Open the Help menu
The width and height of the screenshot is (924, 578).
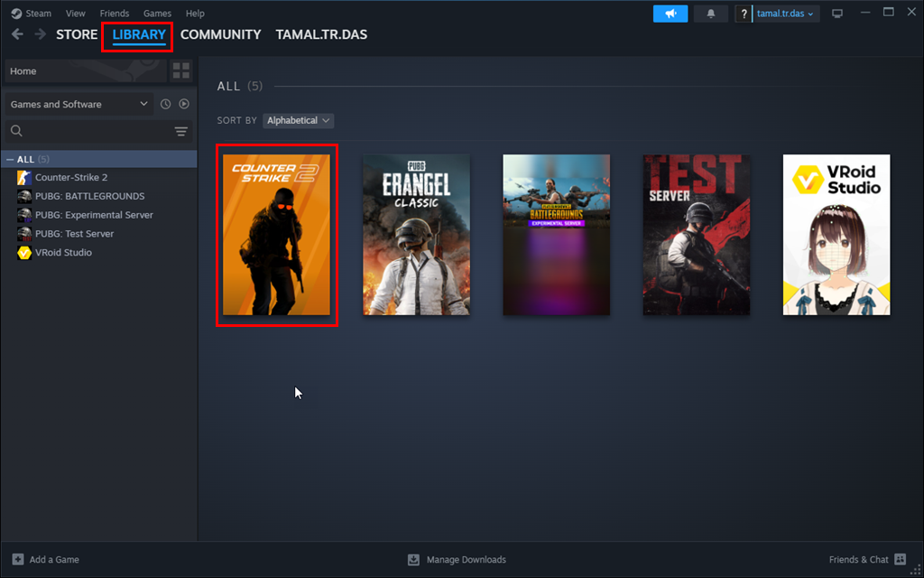tap(195, 13)
